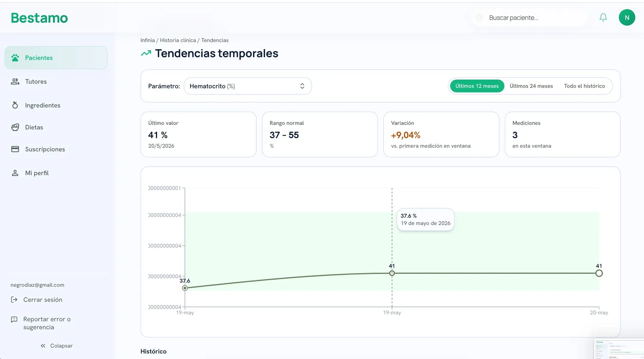Select the Últimos 12 meses range
644x359 pixels.
point(477,86)
